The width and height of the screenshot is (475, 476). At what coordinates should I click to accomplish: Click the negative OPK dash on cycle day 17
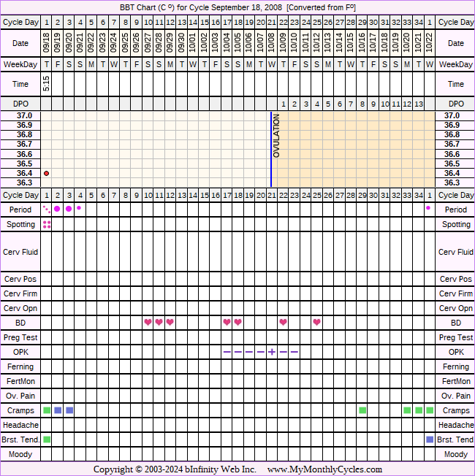[x=227, y=352]
